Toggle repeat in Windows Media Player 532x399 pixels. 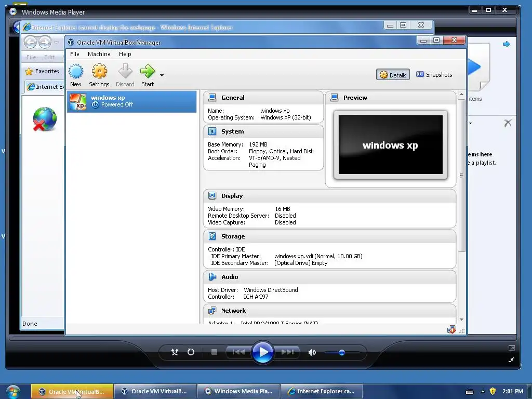click(x=191, y=352)
